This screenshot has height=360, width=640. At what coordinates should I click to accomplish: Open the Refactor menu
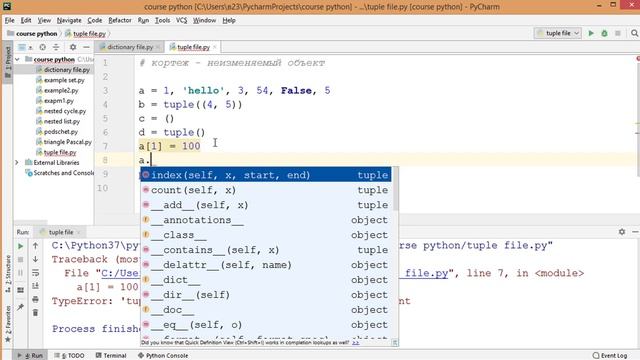coord(120,20)
